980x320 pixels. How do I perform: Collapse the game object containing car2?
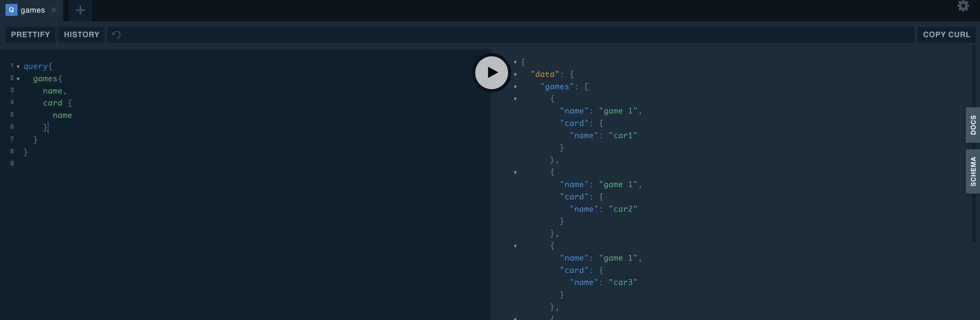coord(515,172)
